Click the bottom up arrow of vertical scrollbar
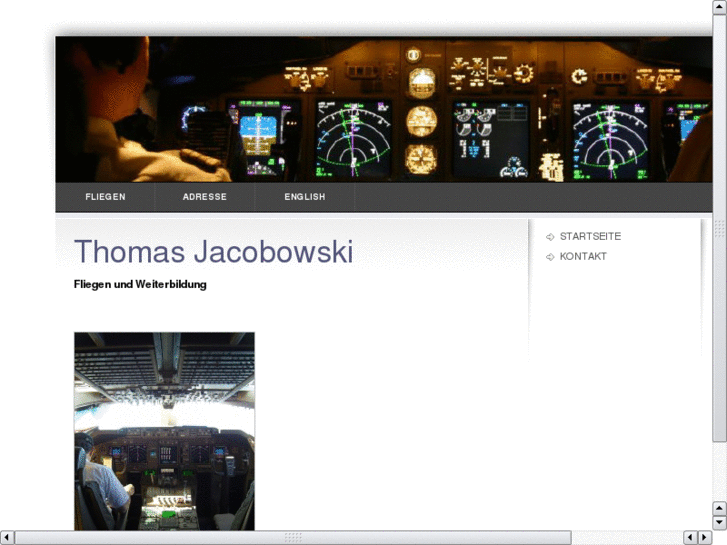The width and height of the screenshot is (727, 545). [x=719, y=508]
